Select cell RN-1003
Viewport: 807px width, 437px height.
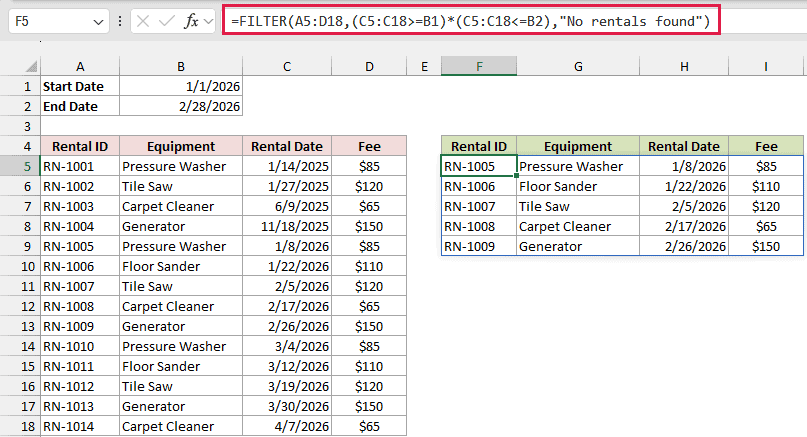(80, 206)
